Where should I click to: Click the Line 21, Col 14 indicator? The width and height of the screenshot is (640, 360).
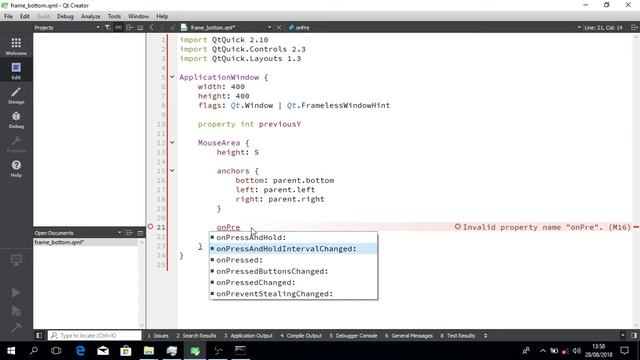coord(603,27)
